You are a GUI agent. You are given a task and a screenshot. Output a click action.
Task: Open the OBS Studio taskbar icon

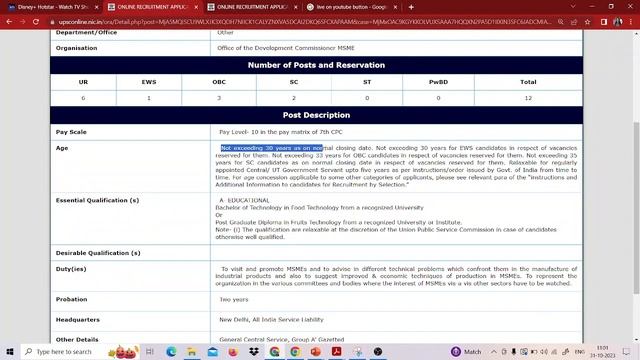tap(378, 352)
